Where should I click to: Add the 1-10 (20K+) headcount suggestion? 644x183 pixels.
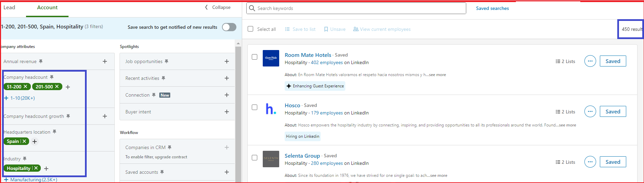point(20,98)
